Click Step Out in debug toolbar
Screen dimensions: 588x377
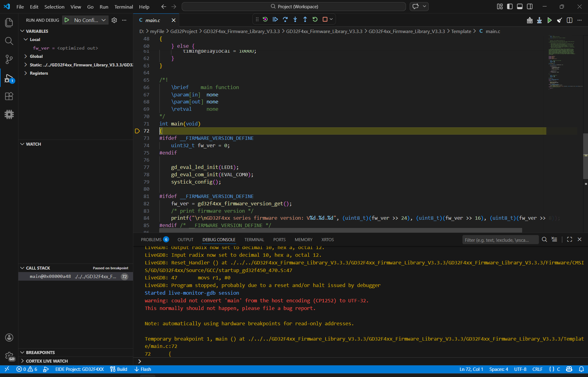[305, 19]
